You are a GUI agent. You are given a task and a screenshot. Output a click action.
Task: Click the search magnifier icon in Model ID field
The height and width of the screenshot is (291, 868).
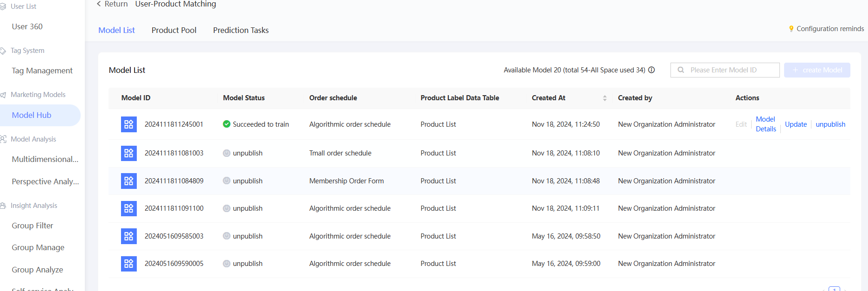(x=681, y=70)
